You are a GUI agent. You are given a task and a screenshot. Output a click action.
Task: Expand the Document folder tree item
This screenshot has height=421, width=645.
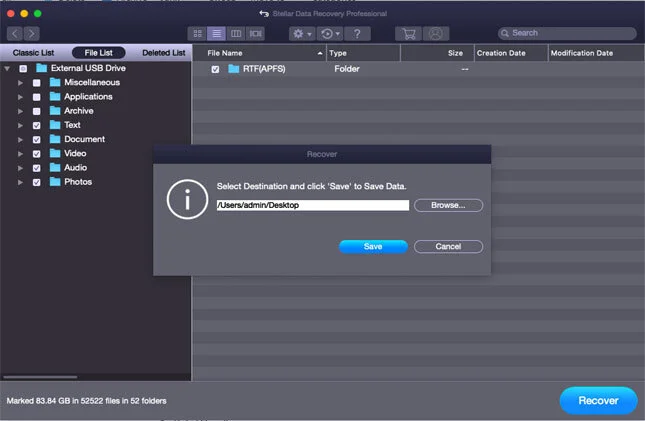pos(20,140)
